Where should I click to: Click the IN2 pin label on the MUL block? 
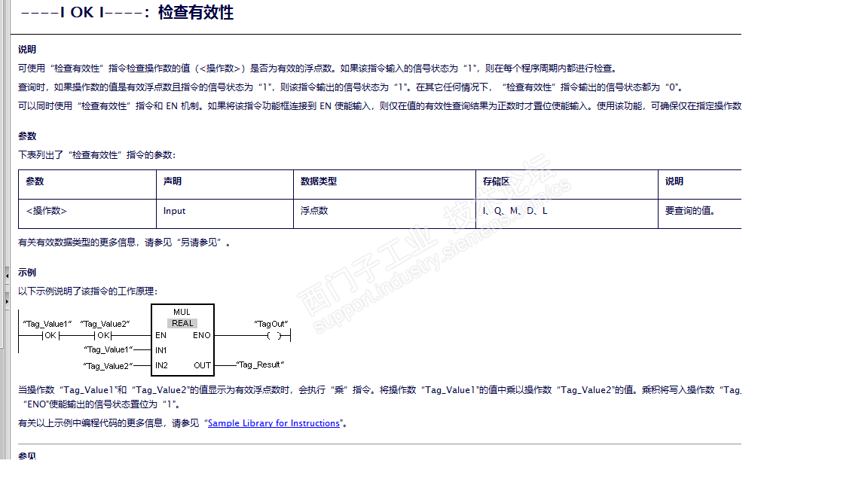click(x=162, y=365)
